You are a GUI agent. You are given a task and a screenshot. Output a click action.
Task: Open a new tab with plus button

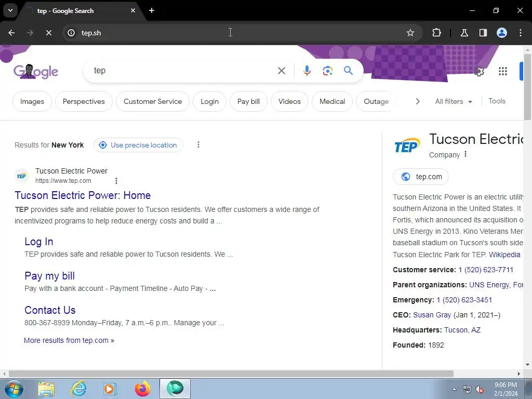pos(152,10)
